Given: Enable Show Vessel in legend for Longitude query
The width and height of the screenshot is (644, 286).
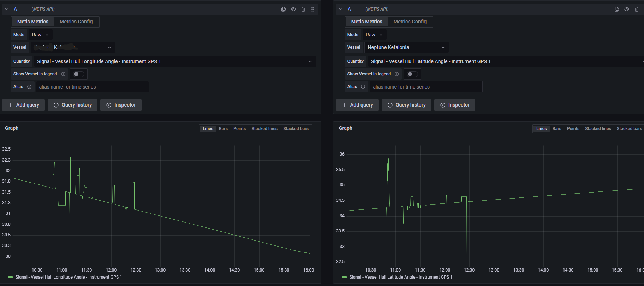Looking at the screenshot, I should click(x=78, y=74).
